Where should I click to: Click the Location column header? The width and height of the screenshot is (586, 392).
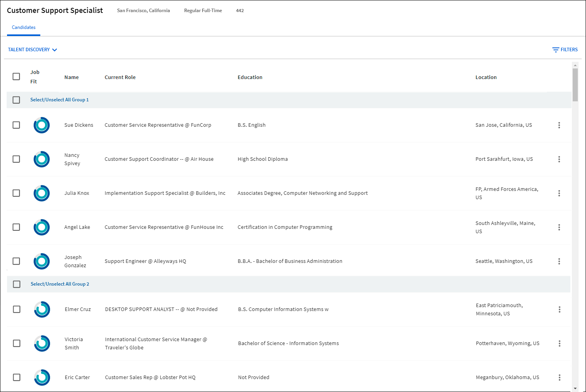click(x=486, y=77)
